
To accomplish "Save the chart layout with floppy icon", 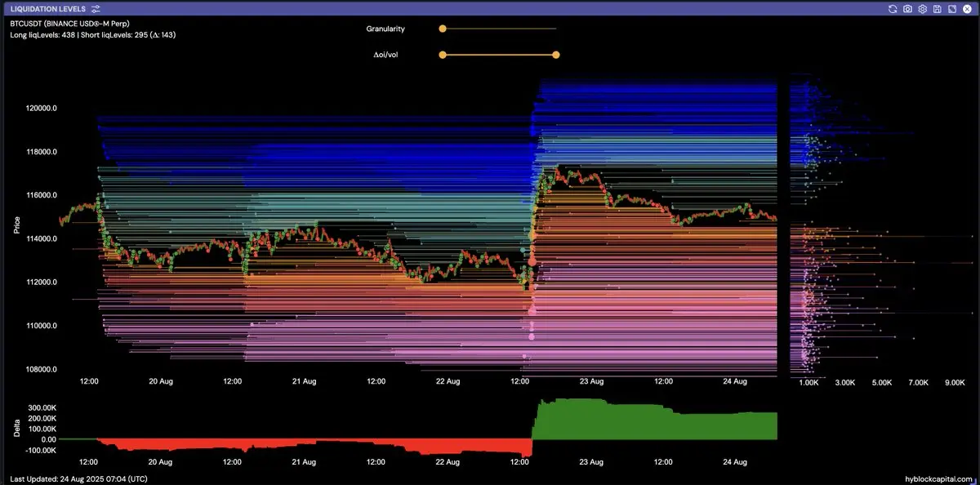I will coord(937,9).
